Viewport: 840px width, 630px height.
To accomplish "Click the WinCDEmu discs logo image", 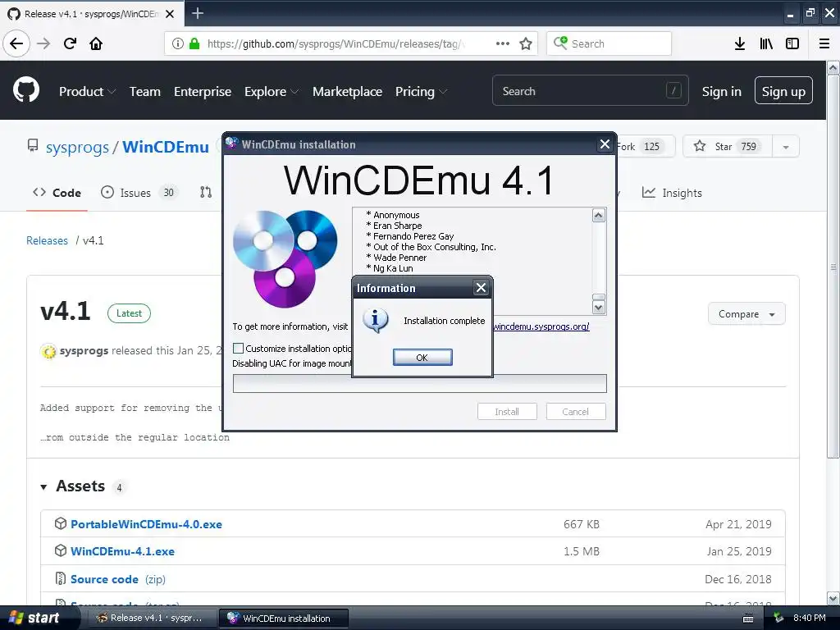I will pos(285,258).
